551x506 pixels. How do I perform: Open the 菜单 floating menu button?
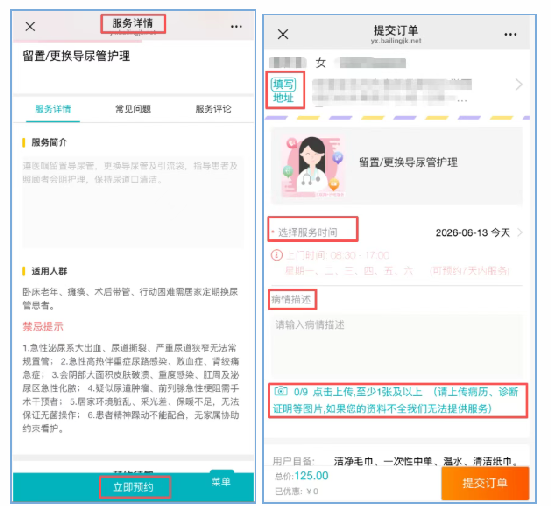[x=221, y=481]
